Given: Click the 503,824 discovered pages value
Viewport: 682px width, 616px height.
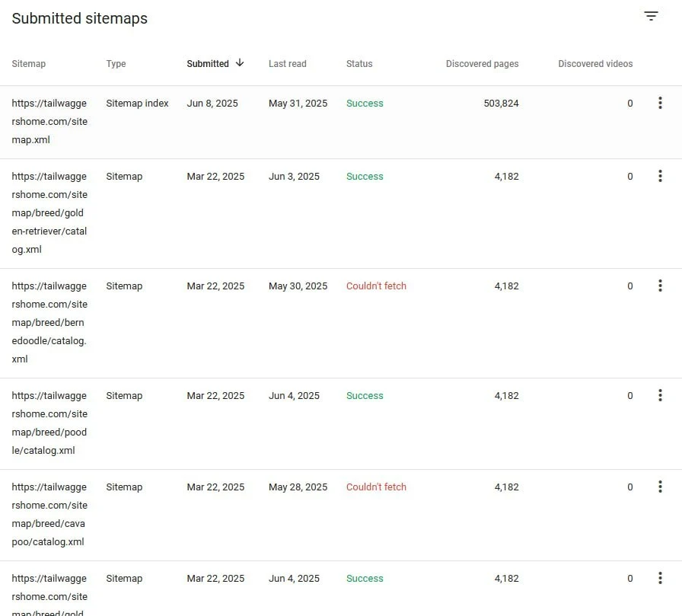Looking at the screenshot, I should [501, 104].
